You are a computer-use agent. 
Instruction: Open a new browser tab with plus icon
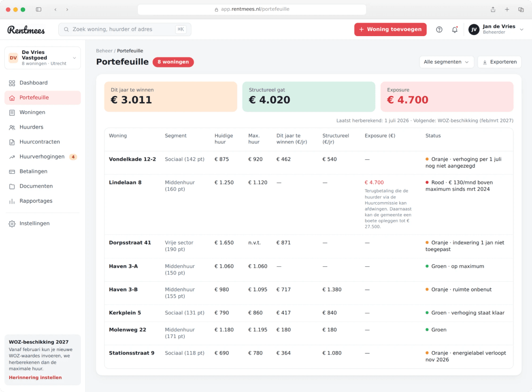coord(507,10)
